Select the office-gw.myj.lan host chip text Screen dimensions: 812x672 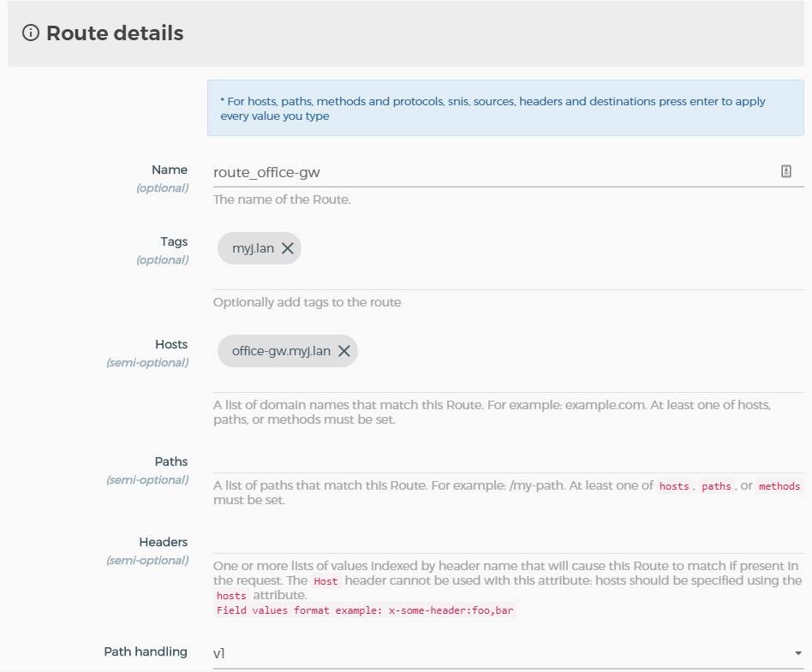(281, 351)
